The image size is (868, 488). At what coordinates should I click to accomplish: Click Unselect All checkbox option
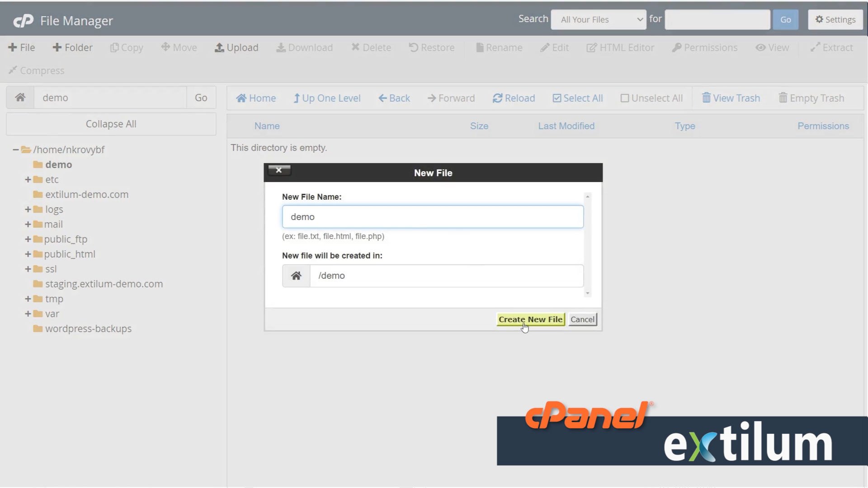(x=651, y=98)
